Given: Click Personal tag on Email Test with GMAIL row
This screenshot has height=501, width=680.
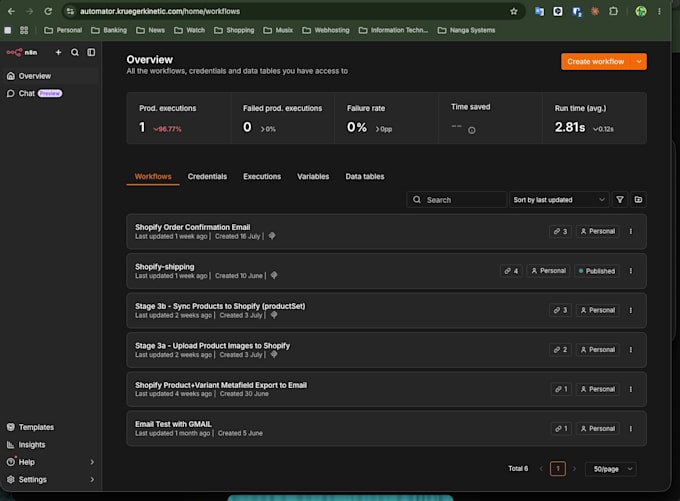Looking at the screenshot, I should [598, 429].
